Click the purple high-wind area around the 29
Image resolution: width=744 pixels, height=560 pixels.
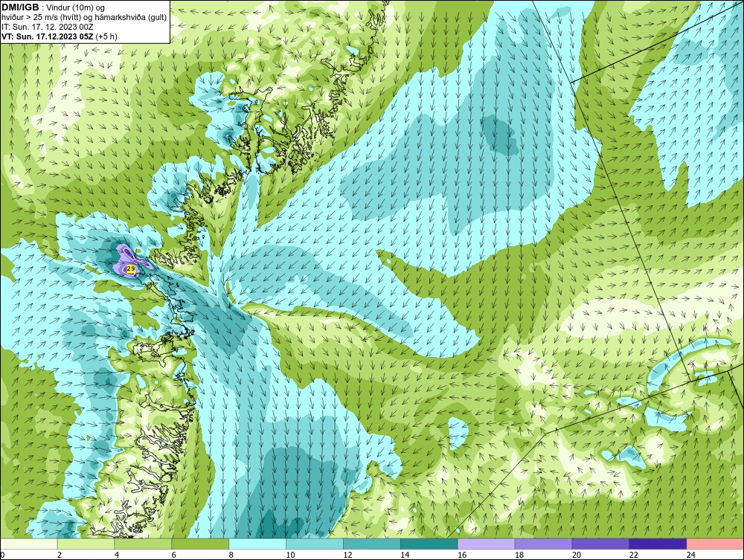pos(123,258)
